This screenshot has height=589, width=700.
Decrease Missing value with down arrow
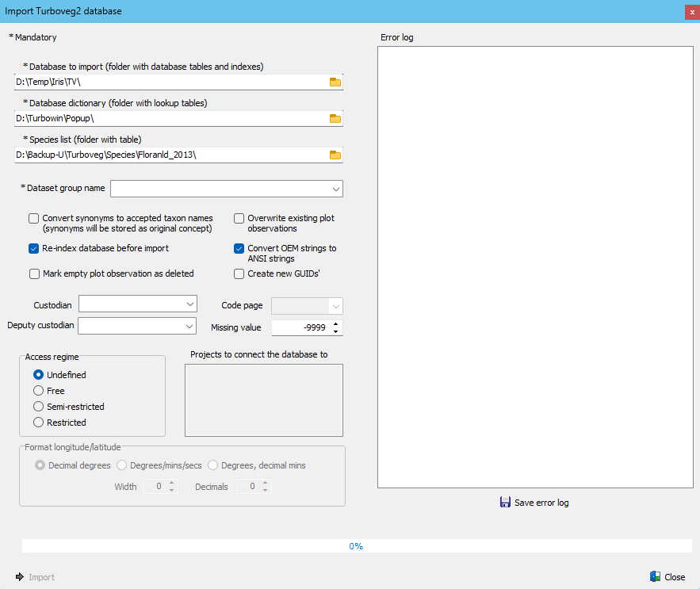pyautogui.click(x=337, y=331)
